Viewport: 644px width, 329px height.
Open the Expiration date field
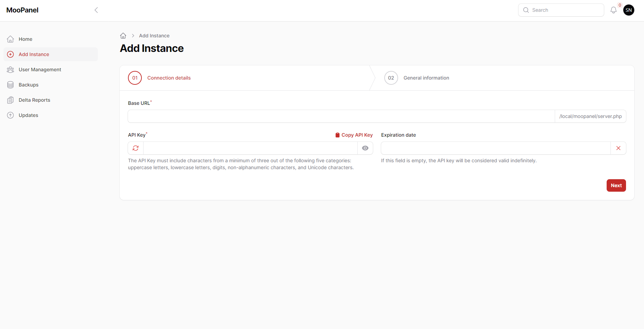(496, 148)
